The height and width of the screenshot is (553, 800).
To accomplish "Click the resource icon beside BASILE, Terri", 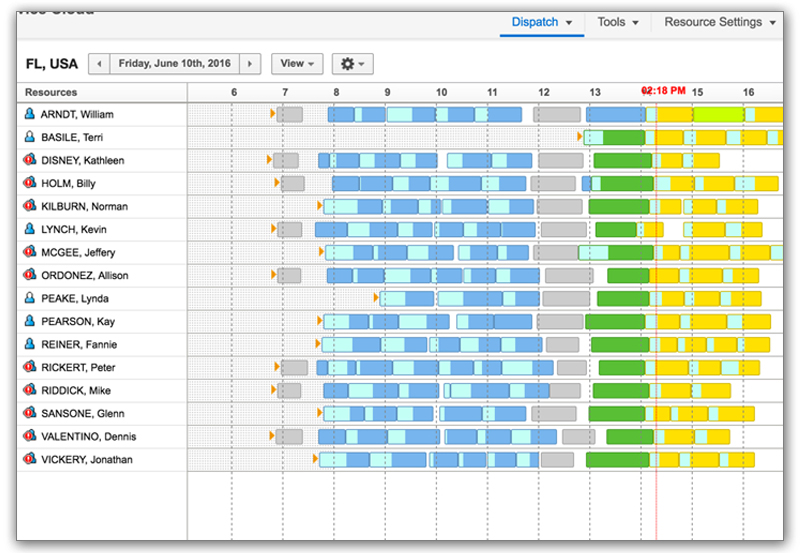I will 30,137.
